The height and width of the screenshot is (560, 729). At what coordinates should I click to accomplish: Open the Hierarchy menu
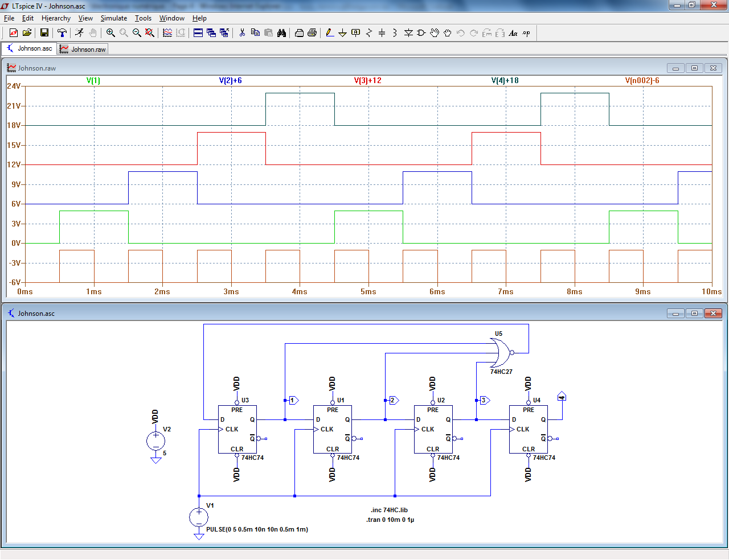[56, 18]
